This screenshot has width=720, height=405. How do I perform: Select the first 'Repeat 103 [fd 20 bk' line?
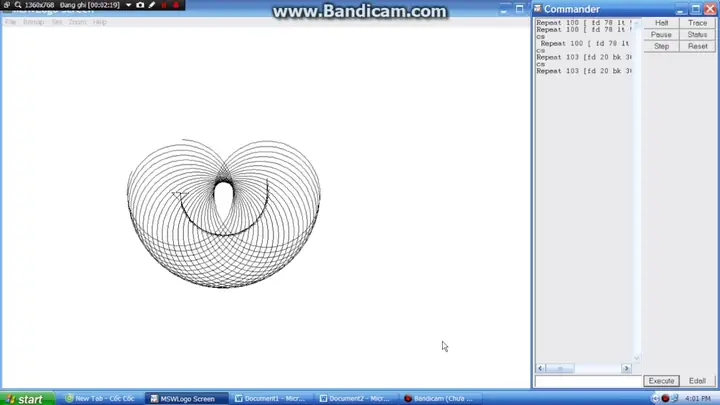click(x=584, y=57)
